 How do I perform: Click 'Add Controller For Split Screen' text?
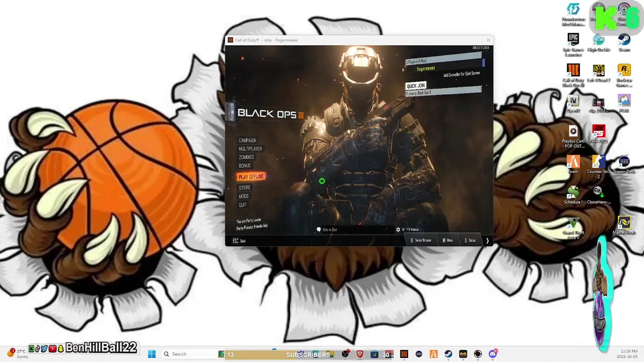point(461,74)
